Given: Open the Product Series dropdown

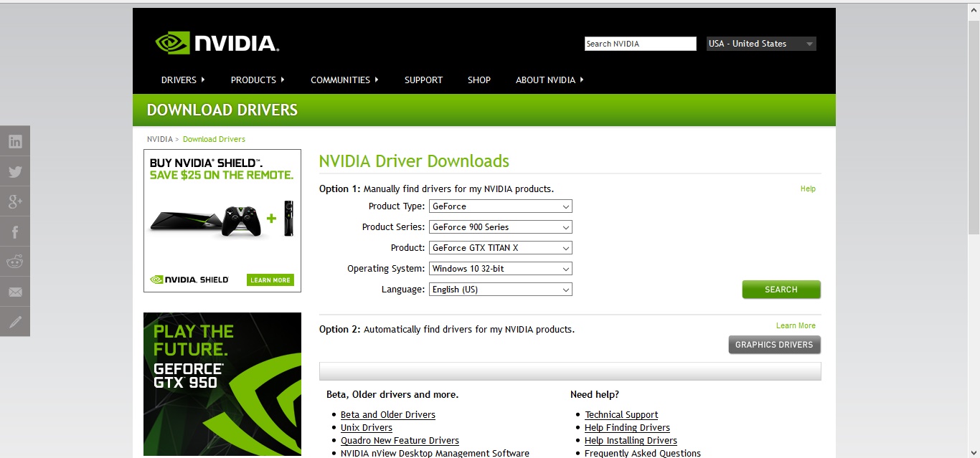Looking at the screenshot, I should pyautogui.click(x=501, y=227).
